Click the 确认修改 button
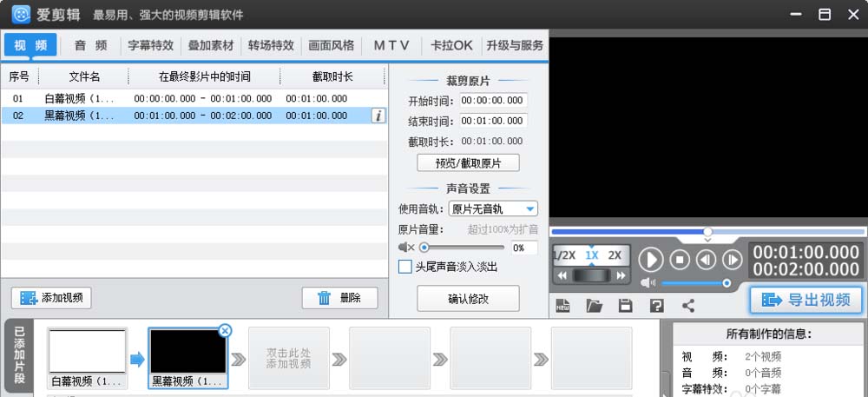868x397 pixels. (x=469, y=299)
